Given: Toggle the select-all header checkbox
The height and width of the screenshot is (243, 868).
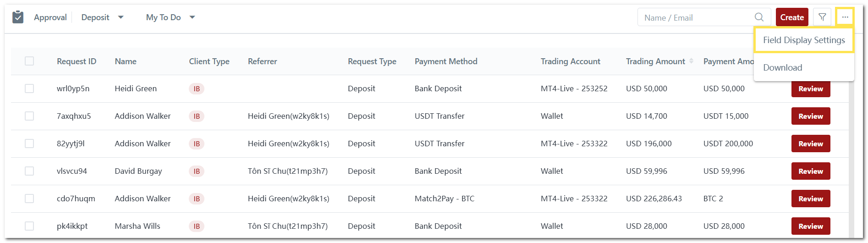Looking at the screenshot, I should (29, 61).
